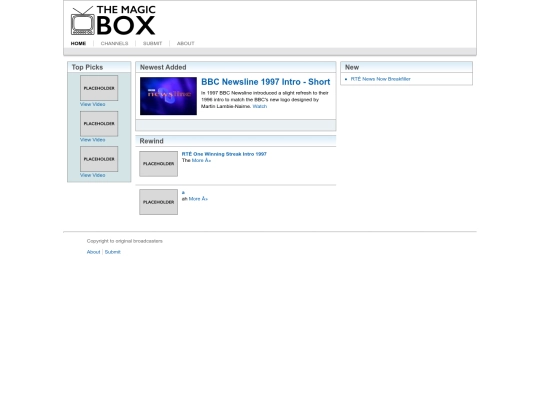Viewport: 540px width, 405px height.
Task: Select the New panel heading
Action: pyautogui.click(x=352, y=67)
